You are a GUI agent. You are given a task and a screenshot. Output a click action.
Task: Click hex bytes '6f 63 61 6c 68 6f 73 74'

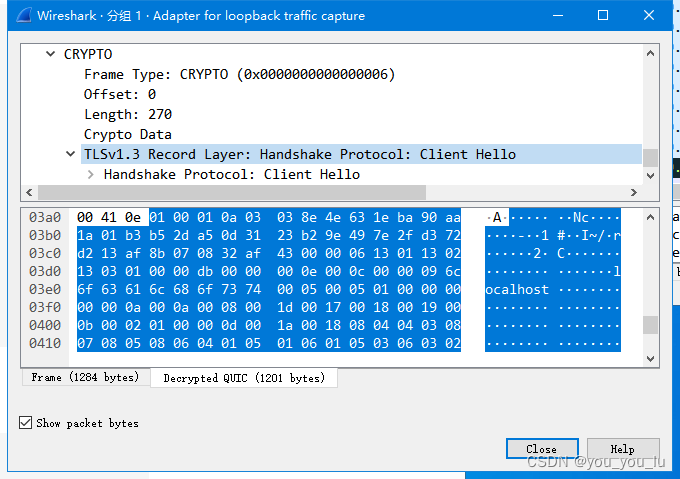169,289
